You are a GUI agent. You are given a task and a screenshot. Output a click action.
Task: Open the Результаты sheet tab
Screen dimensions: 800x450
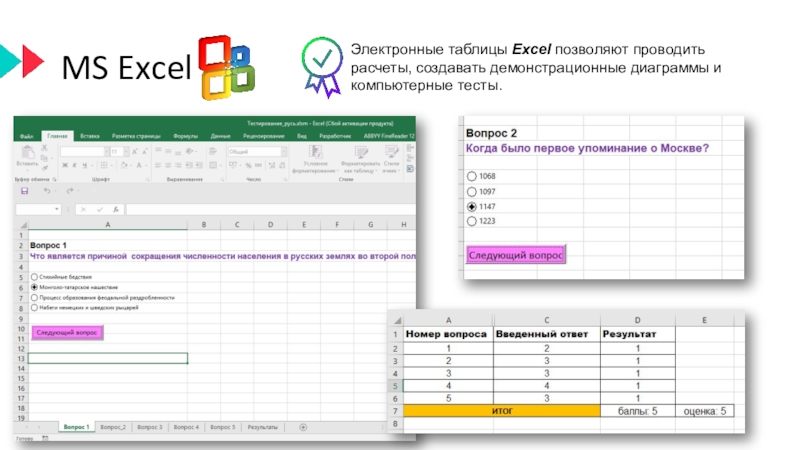[x=263, y=427]
